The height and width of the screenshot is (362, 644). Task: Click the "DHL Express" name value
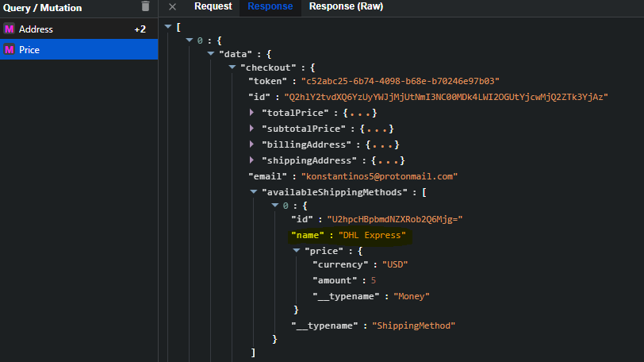[372, 235]
